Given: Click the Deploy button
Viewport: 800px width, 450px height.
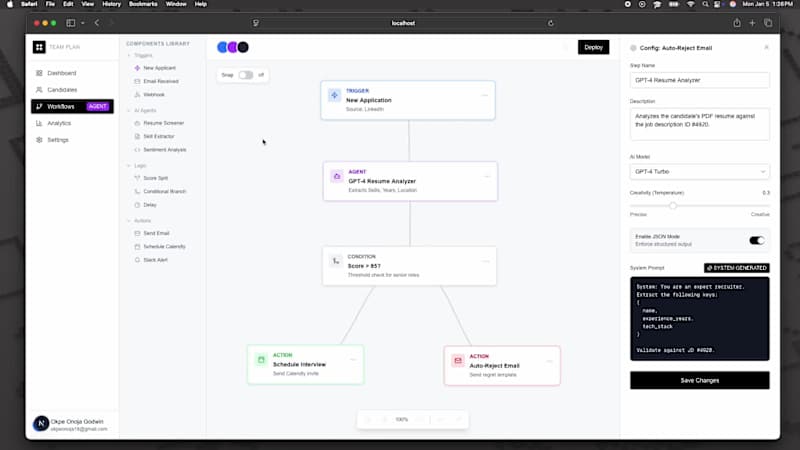Looking at the screenshot, I should tap(593, 47).
